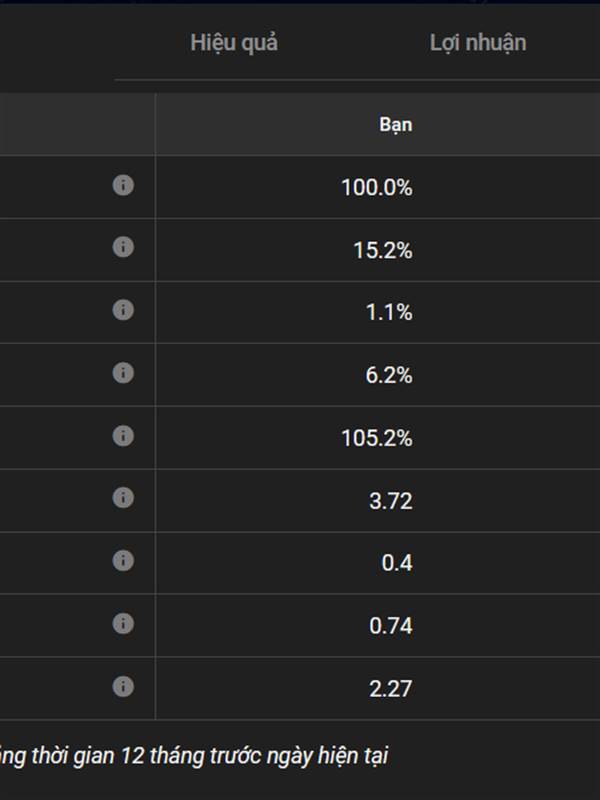This screenshot has width=600, height=800.
Task: Select the 6.2% value cell
Action: pos(389,375)
